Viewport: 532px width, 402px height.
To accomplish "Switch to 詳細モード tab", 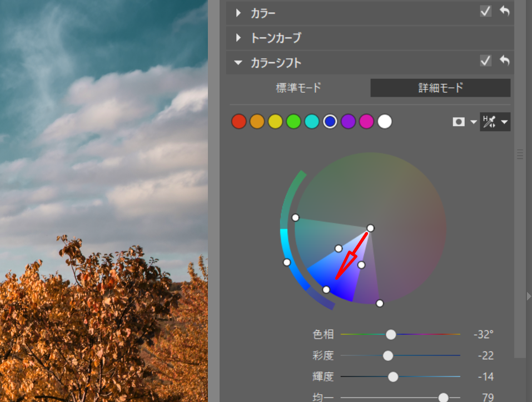I will tap(440, 88).
